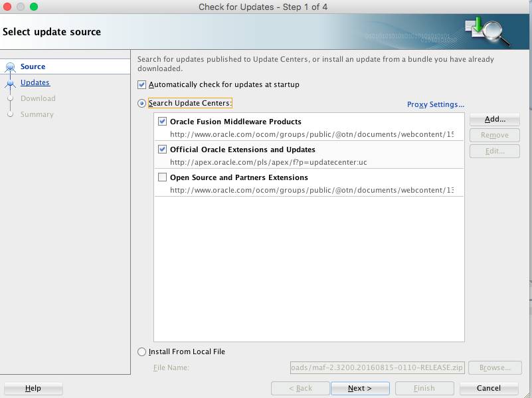
Task: Select the Download step label
Action: (x=38, y=98)
